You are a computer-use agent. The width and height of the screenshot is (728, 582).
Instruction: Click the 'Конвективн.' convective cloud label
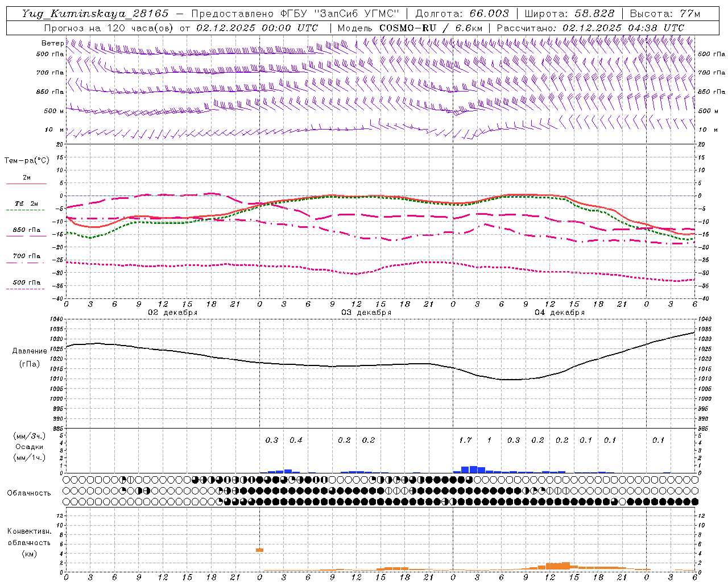(29, 531)
